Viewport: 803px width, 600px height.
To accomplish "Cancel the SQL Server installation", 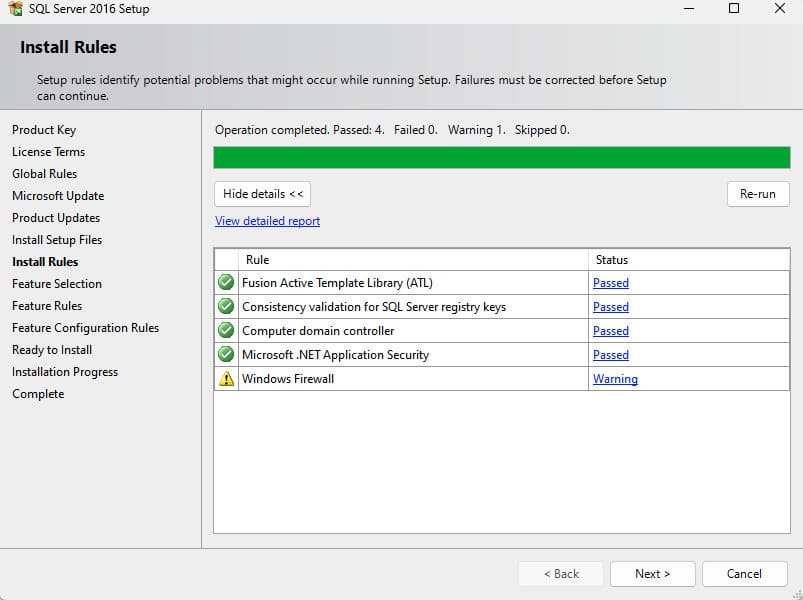I will 744,574.
